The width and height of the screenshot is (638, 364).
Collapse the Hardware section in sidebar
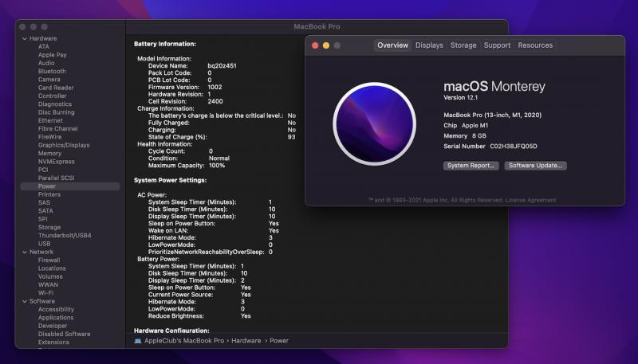point(25,38)
